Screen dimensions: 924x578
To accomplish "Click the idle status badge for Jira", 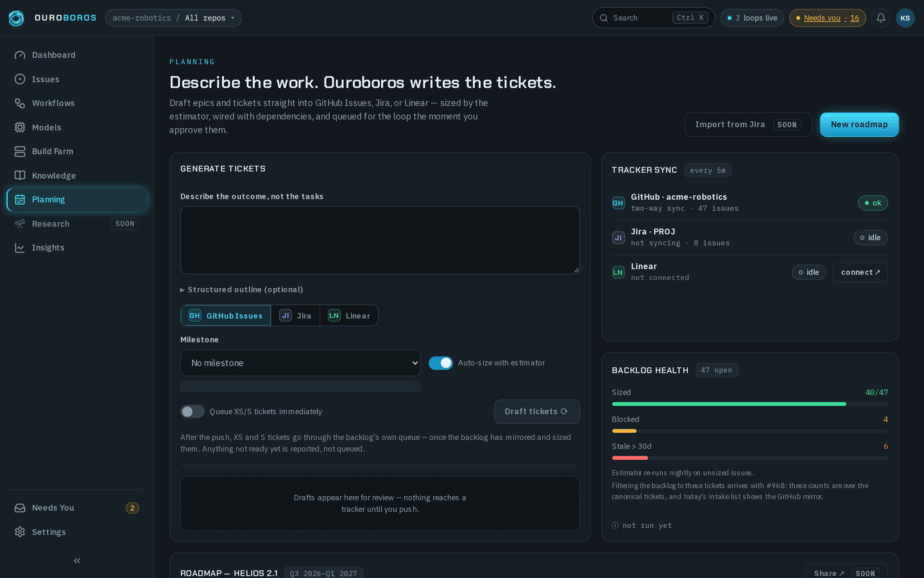I will click(871, 238).
